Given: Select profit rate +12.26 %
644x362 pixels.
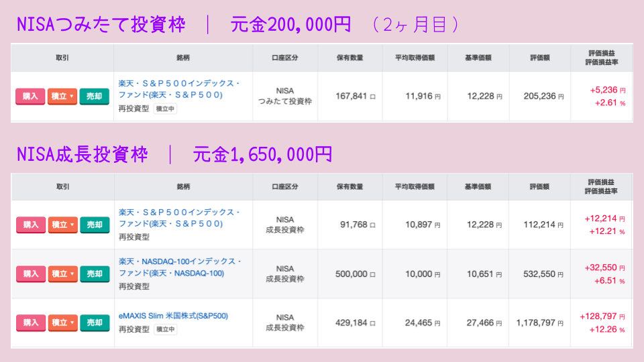Looking at the screenshot, I should click(x=608, y=329).
